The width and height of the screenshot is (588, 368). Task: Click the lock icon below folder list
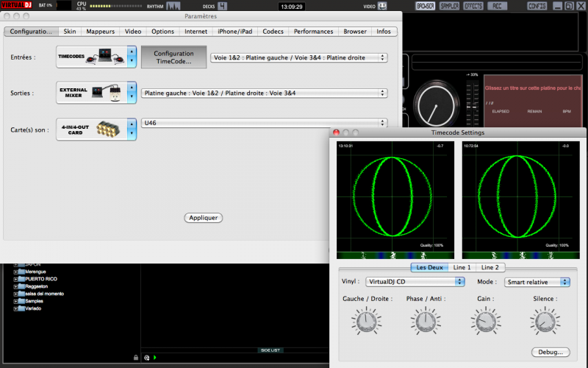point(136,358)
